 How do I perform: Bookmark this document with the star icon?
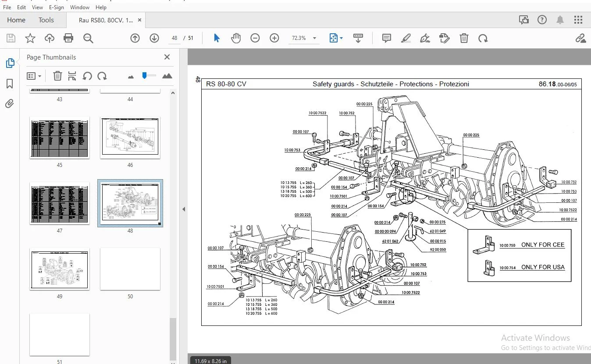coord(30,38)
